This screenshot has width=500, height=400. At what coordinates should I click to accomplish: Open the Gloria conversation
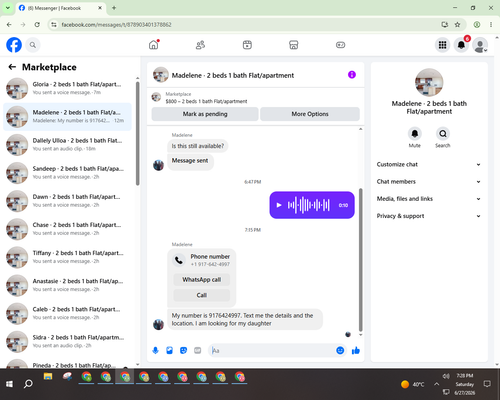tap(68, 88)
